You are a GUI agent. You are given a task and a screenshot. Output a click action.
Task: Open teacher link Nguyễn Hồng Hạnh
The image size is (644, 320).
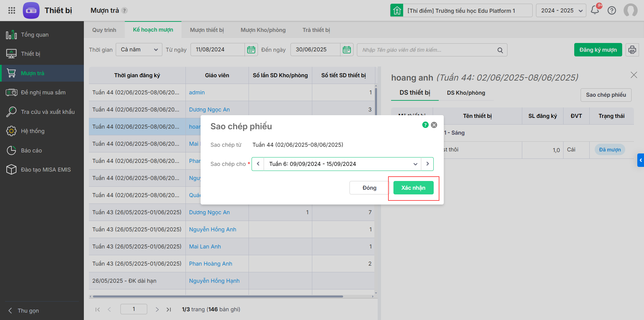tap(214, 281)
